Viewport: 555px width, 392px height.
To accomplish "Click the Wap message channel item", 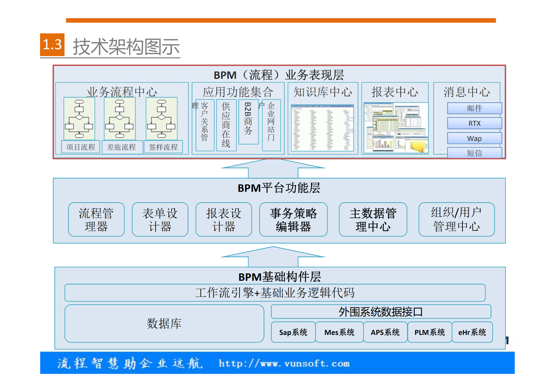I will coord(474,138).
